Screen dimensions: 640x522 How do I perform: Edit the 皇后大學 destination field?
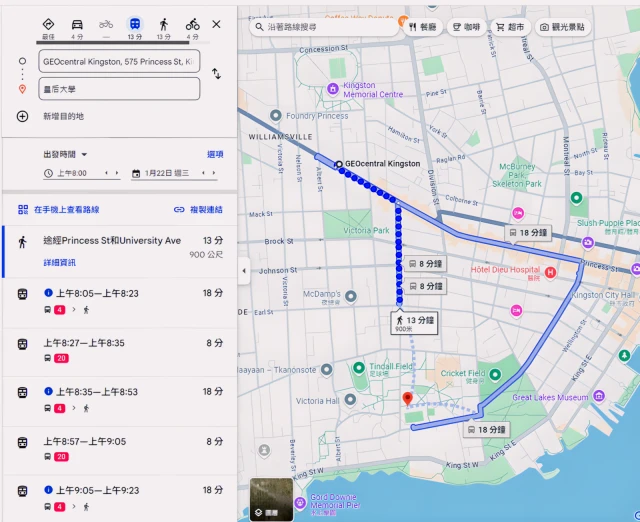pyautogui.click(x=119, y=89)
